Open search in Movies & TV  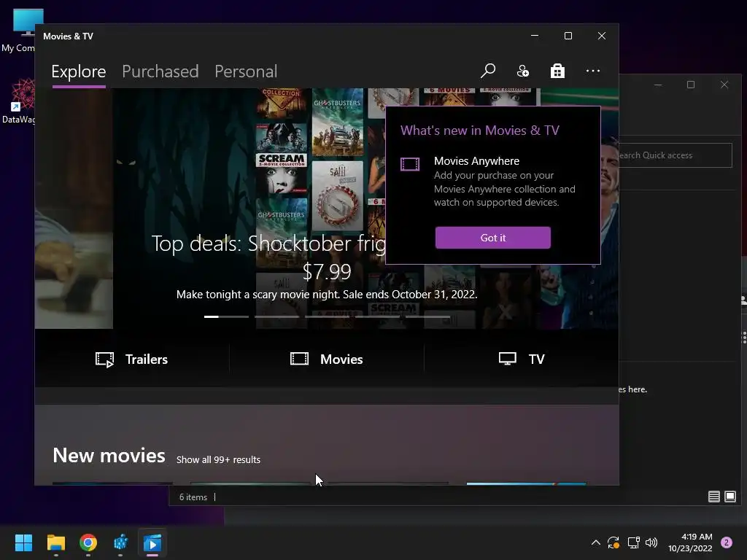coord(488,71)
